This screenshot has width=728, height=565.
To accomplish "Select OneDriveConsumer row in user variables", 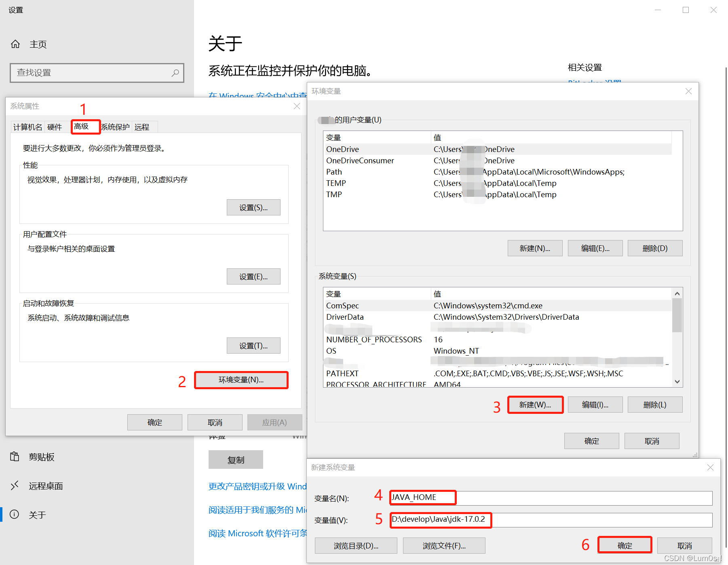I will 498,160.
